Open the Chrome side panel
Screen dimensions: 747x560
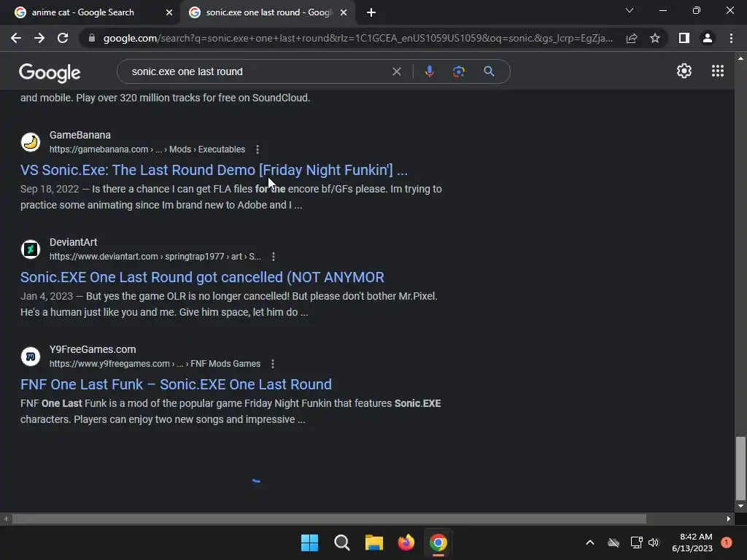tap(684, 38)
